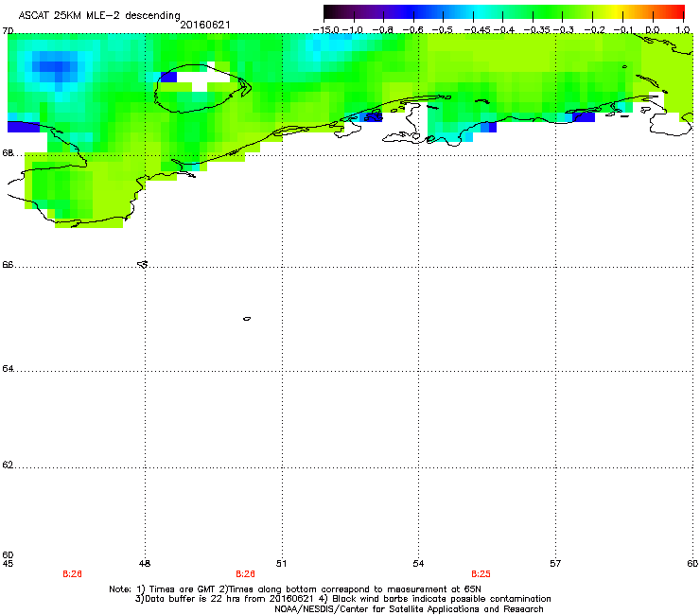Click the large oval island outline near 69N
Viewport: 700px width, 615px height.
click(x=202, y=88)
